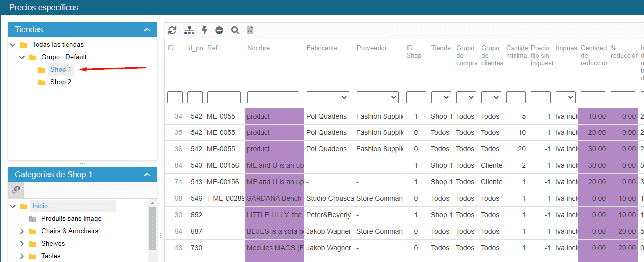
Task: Click the categories tree vertical scrollbar
Action: (152, 229)
